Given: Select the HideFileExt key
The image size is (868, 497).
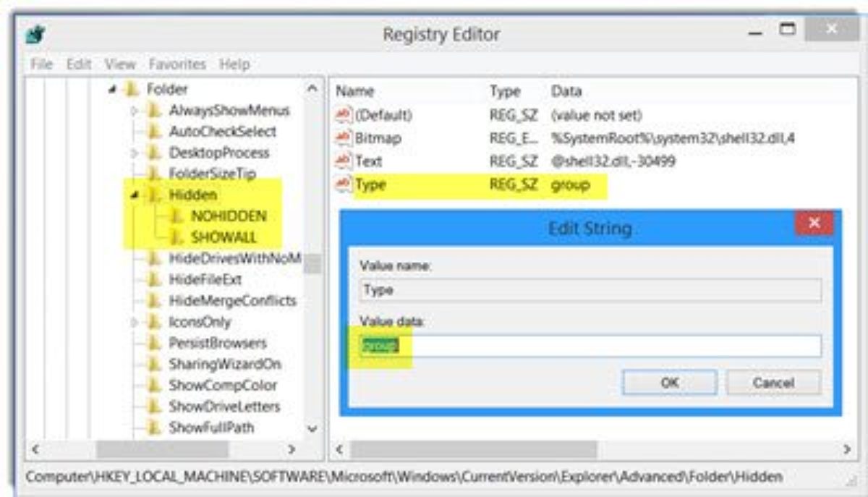Looking at the screenshot, I should (205, 280).
